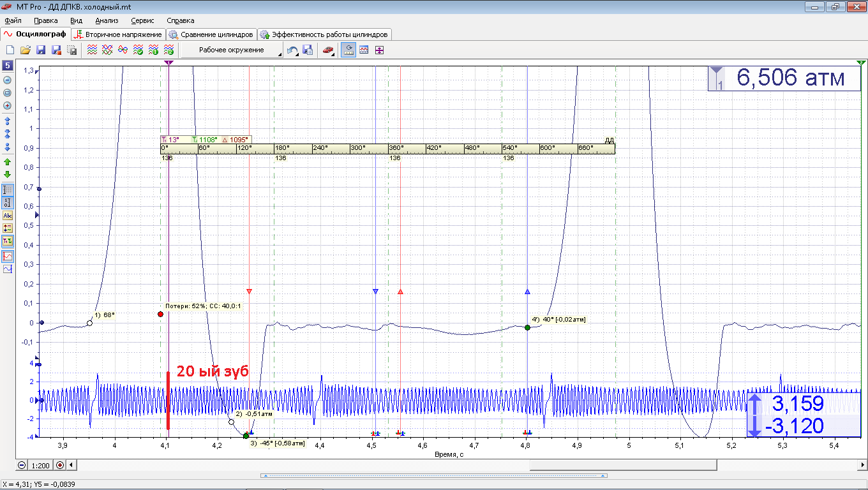Toggle the blue waveform sidebar button at bottom
The width and height of the screenshot is (868, 490).
pos(8,269)
